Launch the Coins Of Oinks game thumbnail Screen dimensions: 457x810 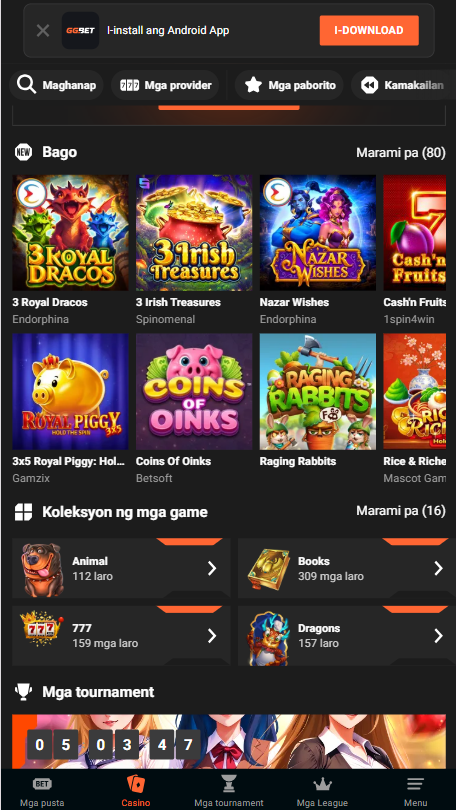pos(194,391)
